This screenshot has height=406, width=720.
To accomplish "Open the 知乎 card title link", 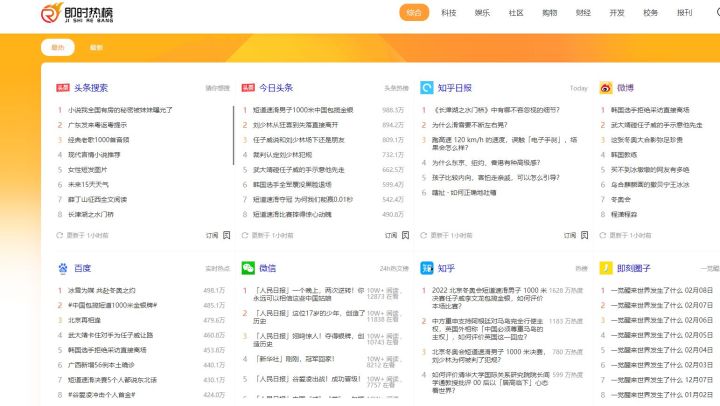I will click(x=446, y=268).
